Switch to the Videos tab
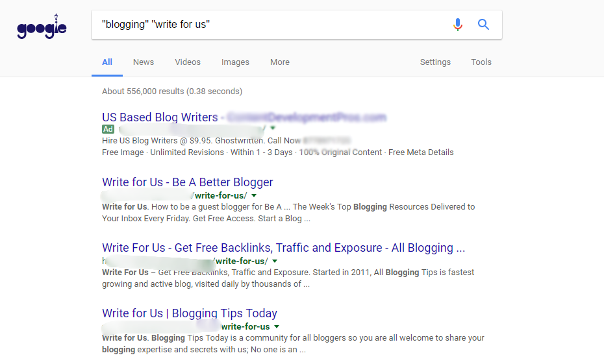Viewport: 604px width, 364px height. click(188, 62)
